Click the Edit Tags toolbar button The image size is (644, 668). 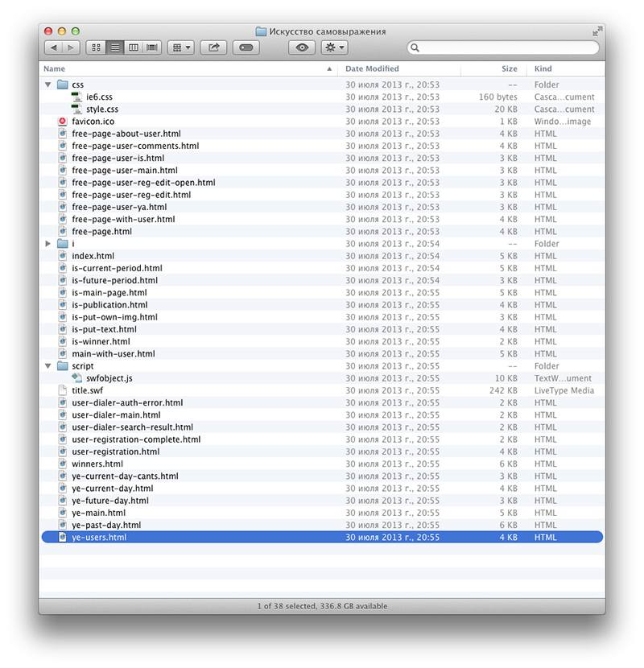click(x=246, y=47)
